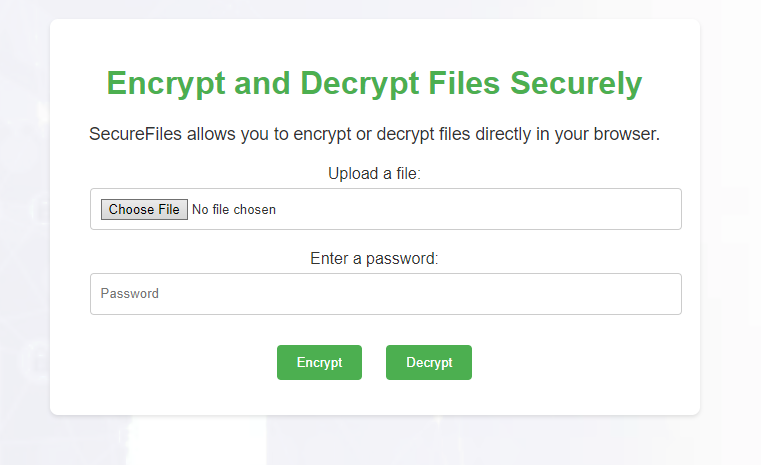Image resolution: width=761 pixels, height=465 pixels.
Task: Click the "Enter a password:" label
Action: click(375, 258)
